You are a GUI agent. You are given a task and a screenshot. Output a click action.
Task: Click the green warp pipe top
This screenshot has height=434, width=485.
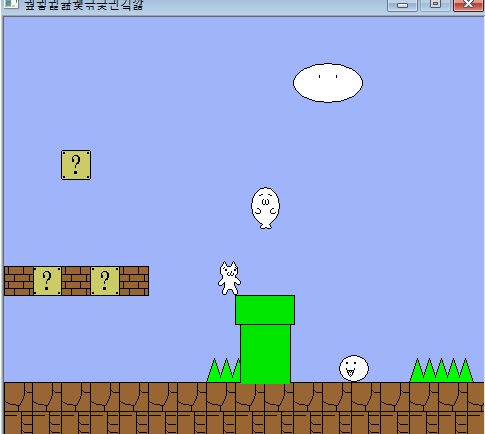pyautogui.click(x=265, y=310)
